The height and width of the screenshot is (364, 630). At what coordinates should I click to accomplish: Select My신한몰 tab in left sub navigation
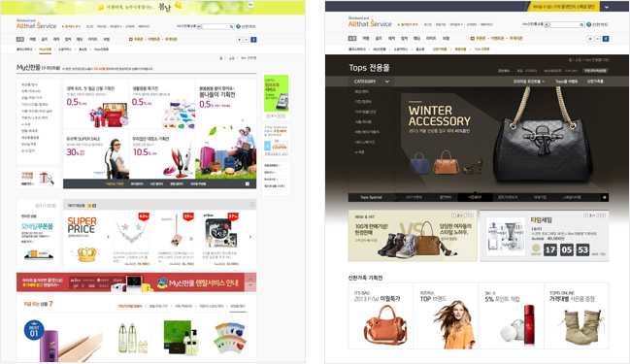[x=46, y=50]
